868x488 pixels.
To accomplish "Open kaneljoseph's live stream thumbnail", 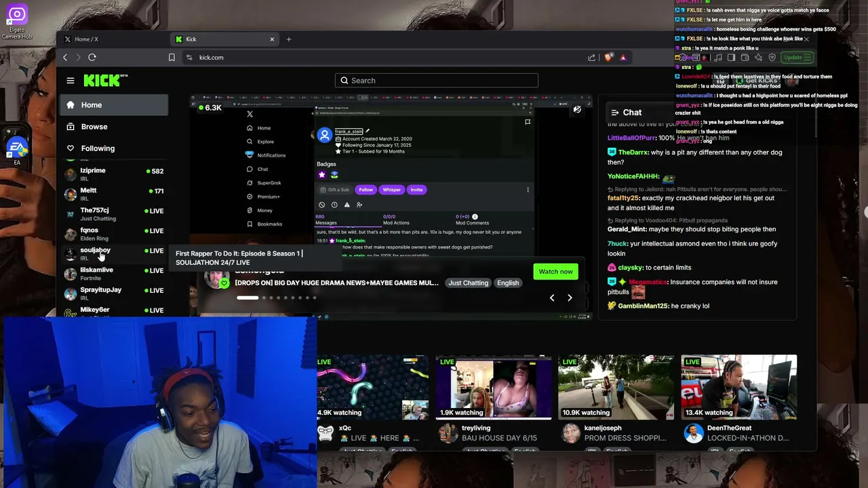I will pos(616,387).
